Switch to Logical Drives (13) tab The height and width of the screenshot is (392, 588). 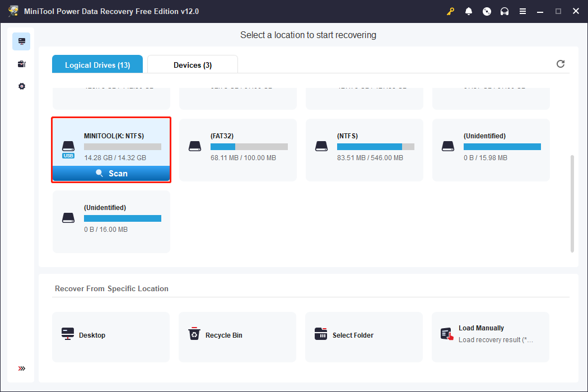click(x=97, y=64)
